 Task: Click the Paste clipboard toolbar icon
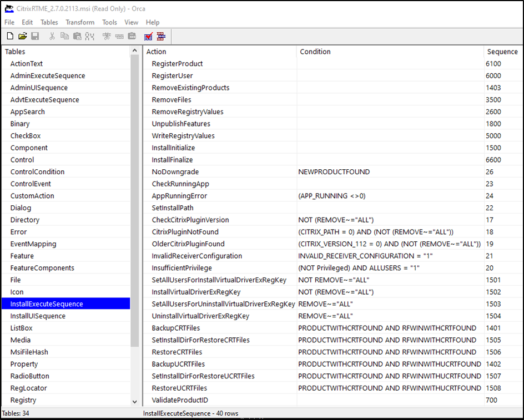point(77,36)
